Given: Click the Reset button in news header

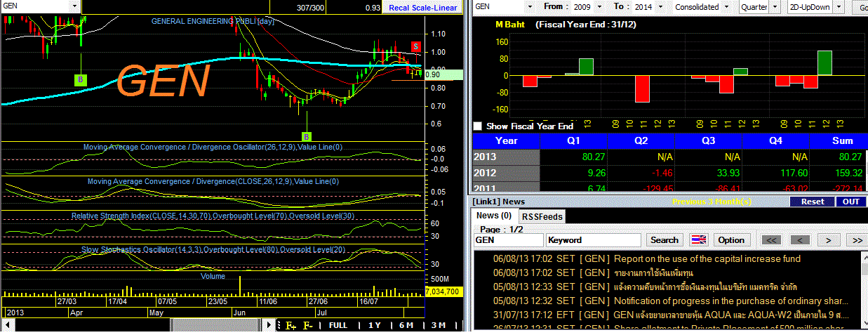Looking at the screenshot, I should click(x=812, y=202).
